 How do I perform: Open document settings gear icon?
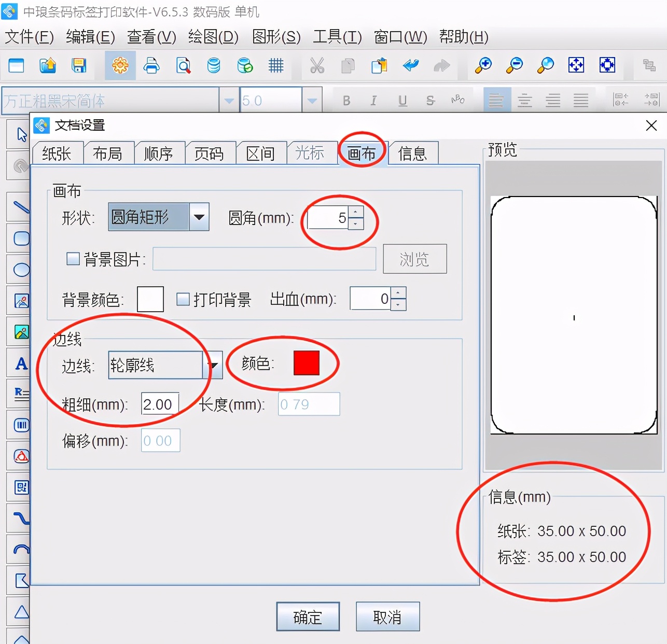tap(120, 65)
